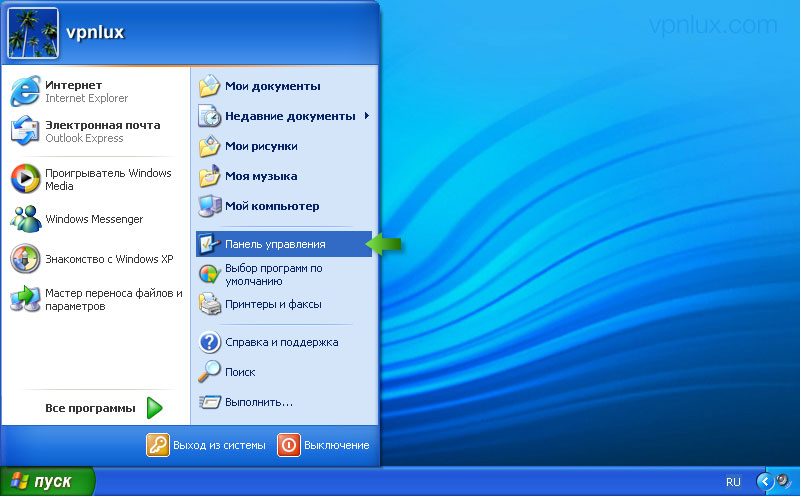This screenshot has height=496, width=800.
Task: Click the Справка и поддержка question icon
Action: 209,342
